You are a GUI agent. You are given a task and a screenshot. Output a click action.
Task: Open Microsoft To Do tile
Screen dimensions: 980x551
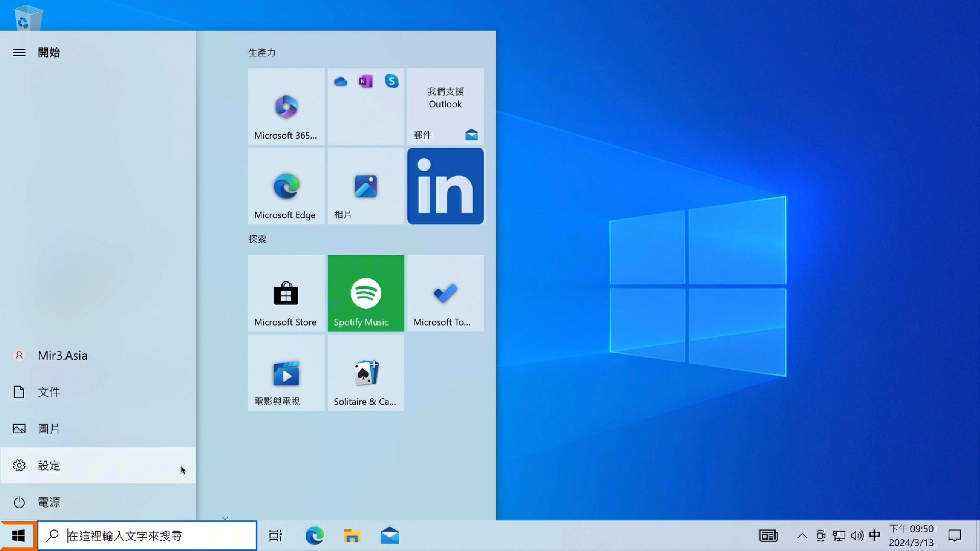point(445,293)
